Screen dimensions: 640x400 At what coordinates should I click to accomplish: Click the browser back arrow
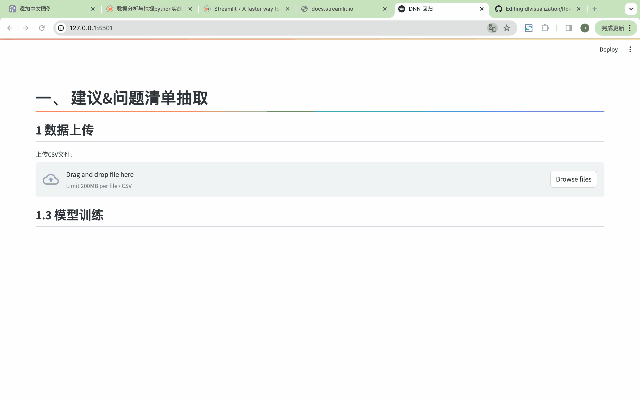pos(9,28)
